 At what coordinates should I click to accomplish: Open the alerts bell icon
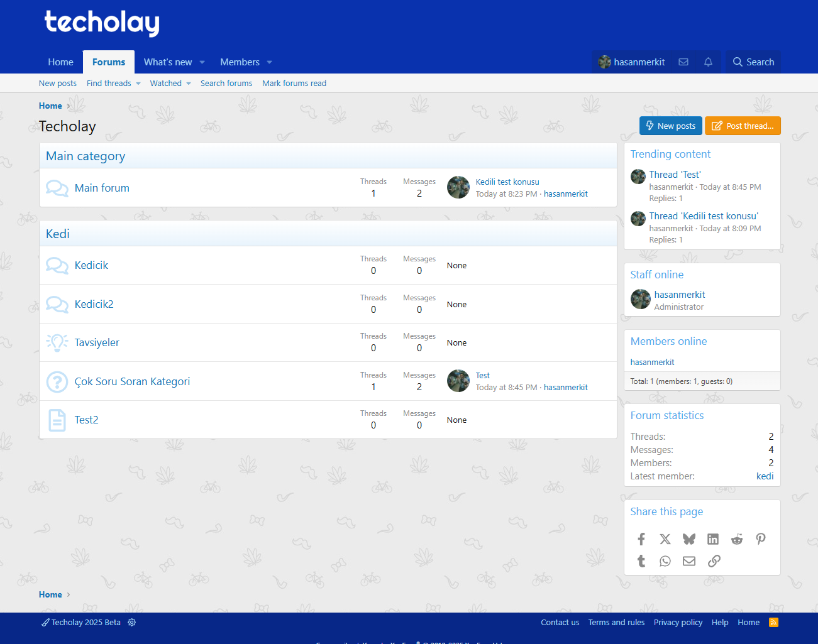[708, 62]
